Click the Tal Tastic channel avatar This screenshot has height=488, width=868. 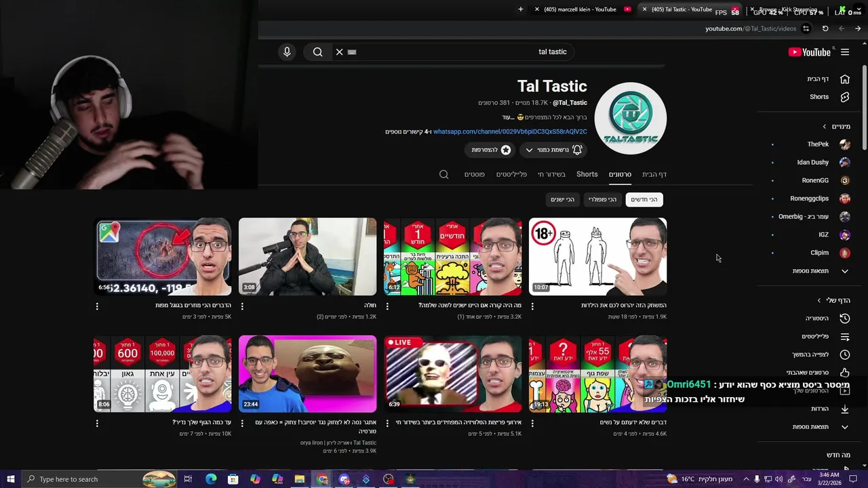pos(631,119)
